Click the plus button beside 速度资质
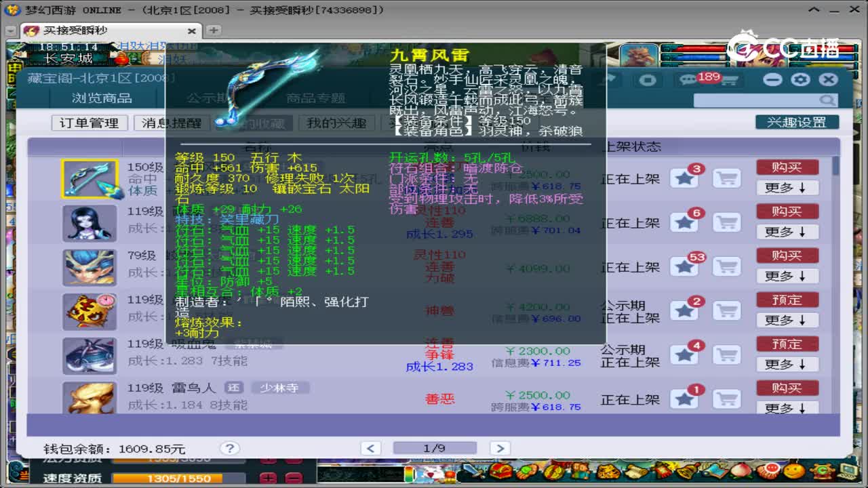Image resolution: width=868 pixels, height=488 pixels. pos(269,479)
